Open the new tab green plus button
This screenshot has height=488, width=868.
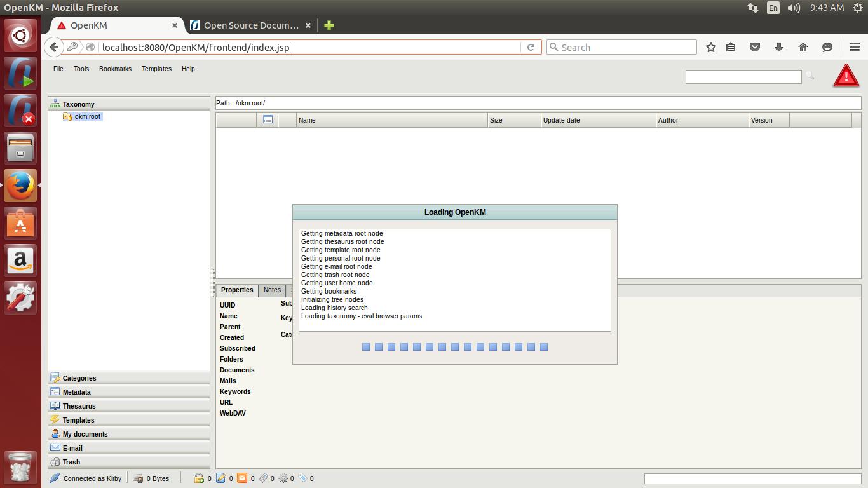coord(328,25)
